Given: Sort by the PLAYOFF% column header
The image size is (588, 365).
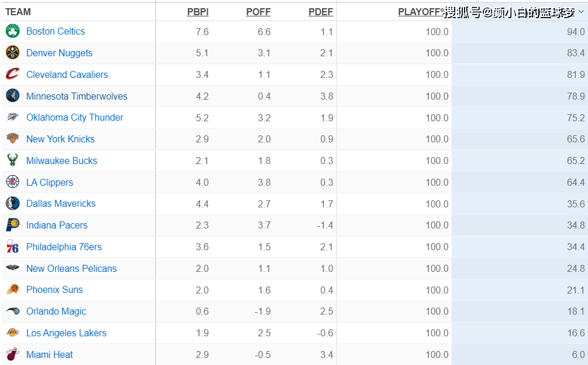Looking at the screenshot, I should click(x=421, y=12).
